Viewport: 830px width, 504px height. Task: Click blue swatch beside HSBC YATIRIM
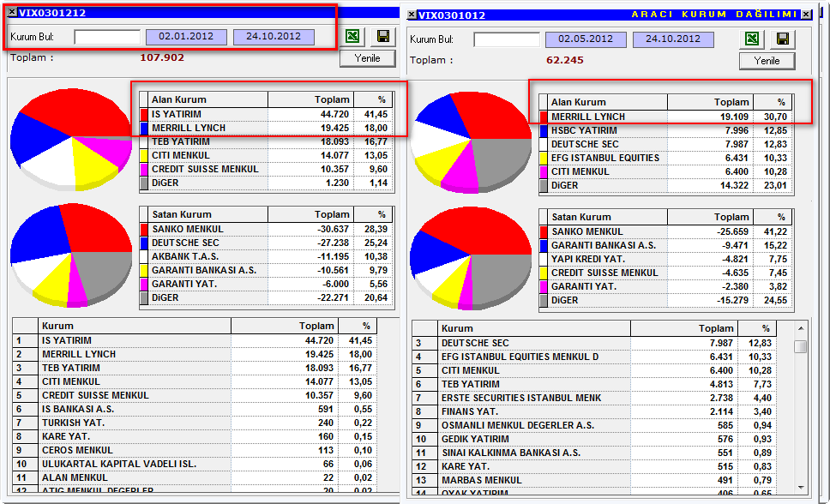point(544,131)
